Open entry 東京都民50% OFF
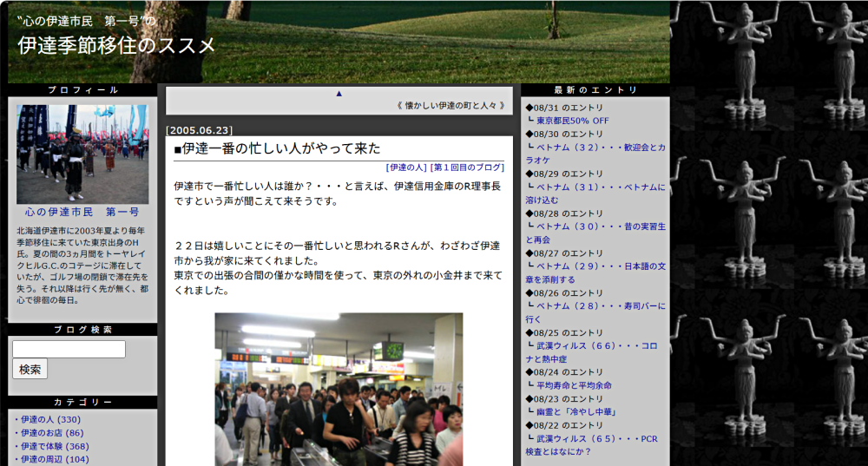This screenshot has height=466, width=868. pos(572,121)
